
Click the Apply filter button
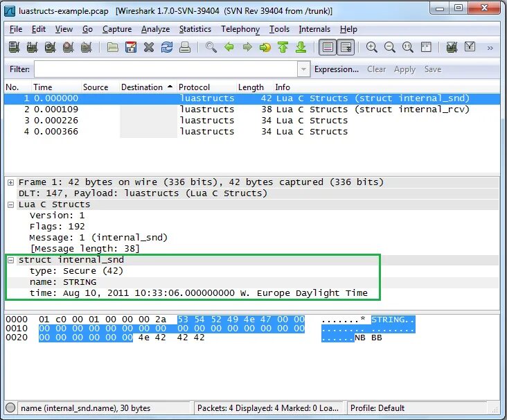[x=404, y=69]
